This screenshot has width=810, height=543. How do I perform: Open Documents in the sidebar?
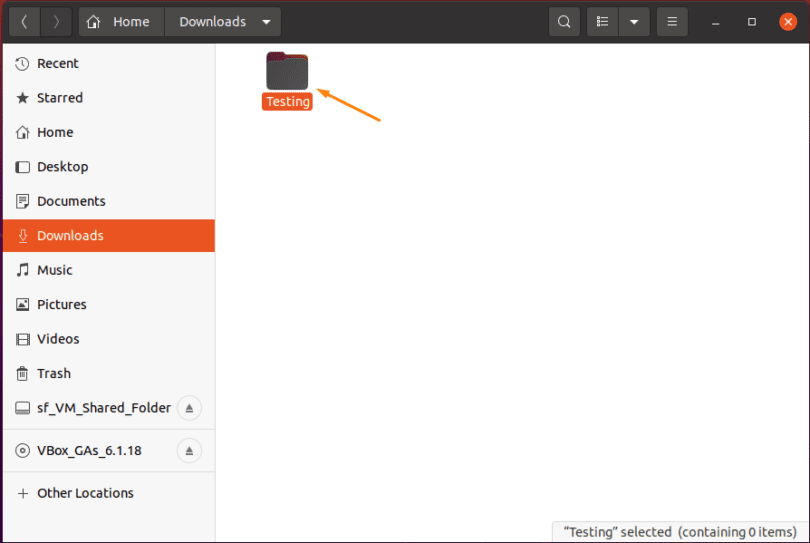[109, 201]
